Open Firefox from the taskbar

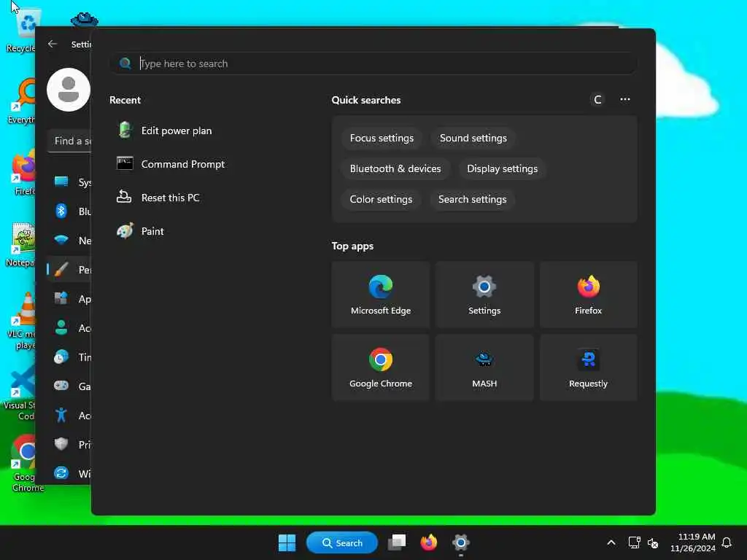(429, 542)
